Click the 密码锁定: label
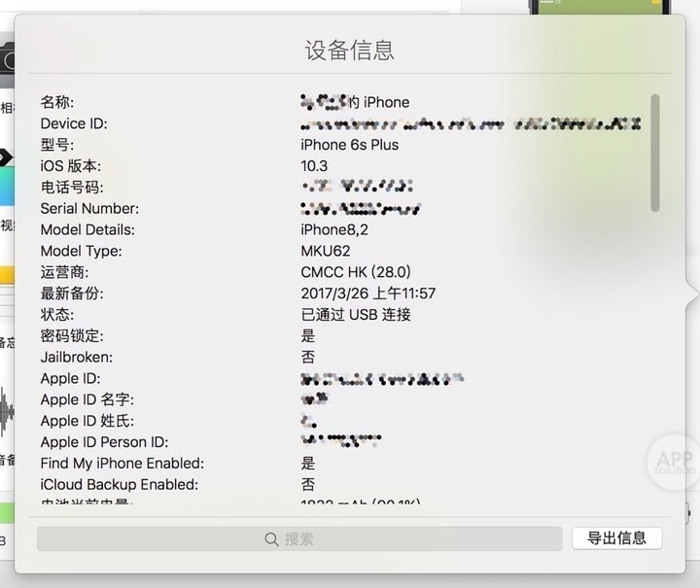This screenshot has height=588, width=700. click(71, 335)
